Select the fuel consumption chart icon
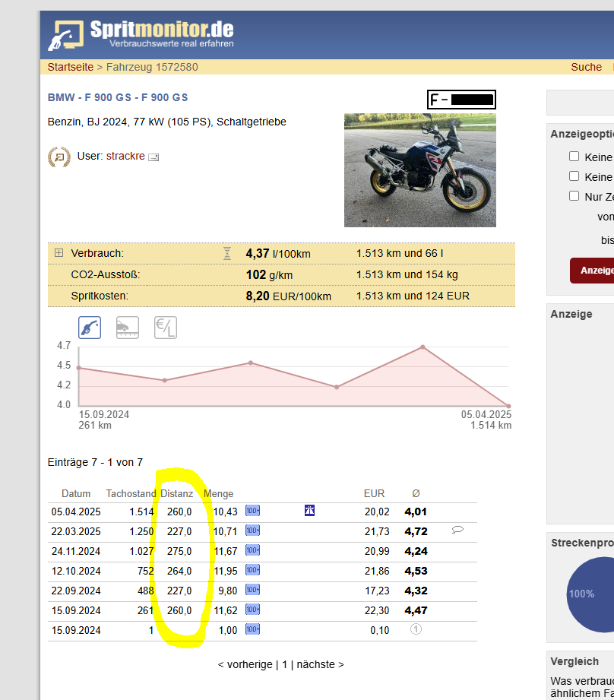 [x=90, y=328]
